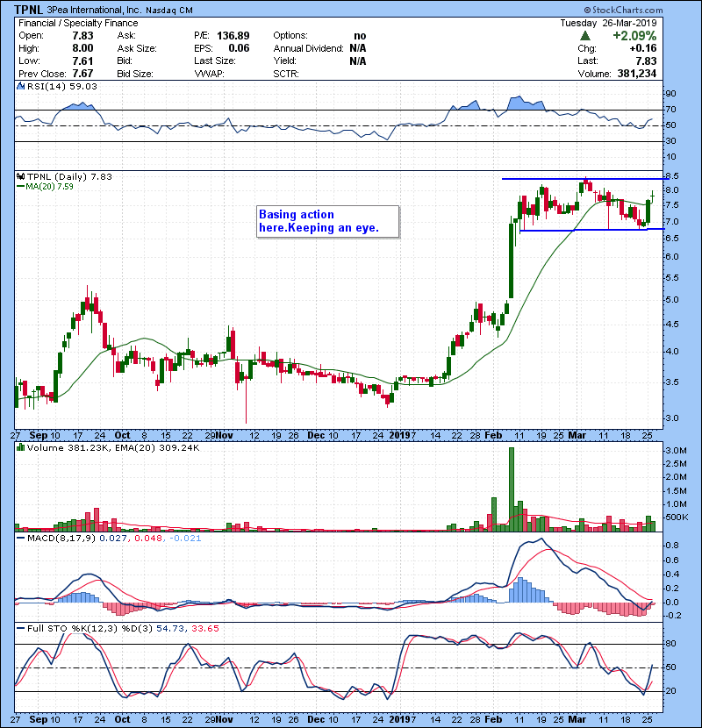Click the Volume bars legend icon
The image size is (702, 728).
pos(20,447)
